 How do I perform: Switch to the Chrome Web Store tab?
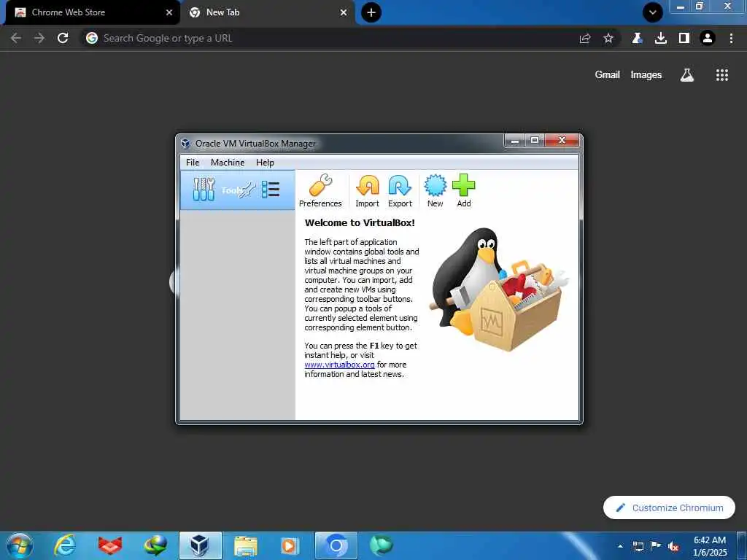coord(93,12)
